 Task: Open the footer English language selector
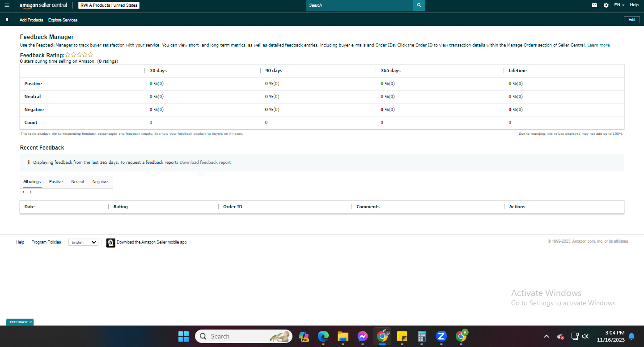(83, 242)
